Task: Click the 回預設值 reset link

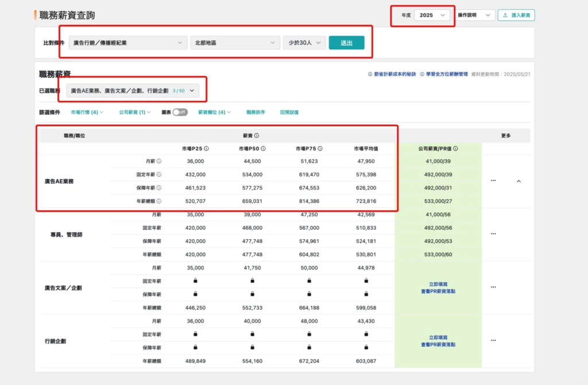Action: click(289, 112)
